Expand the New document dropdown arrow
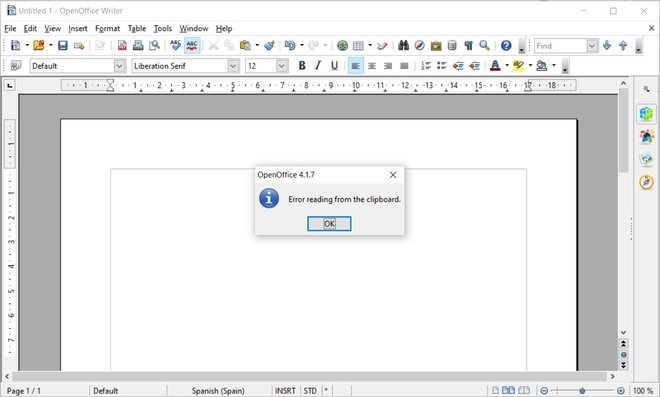 click(x=27, y=45)
